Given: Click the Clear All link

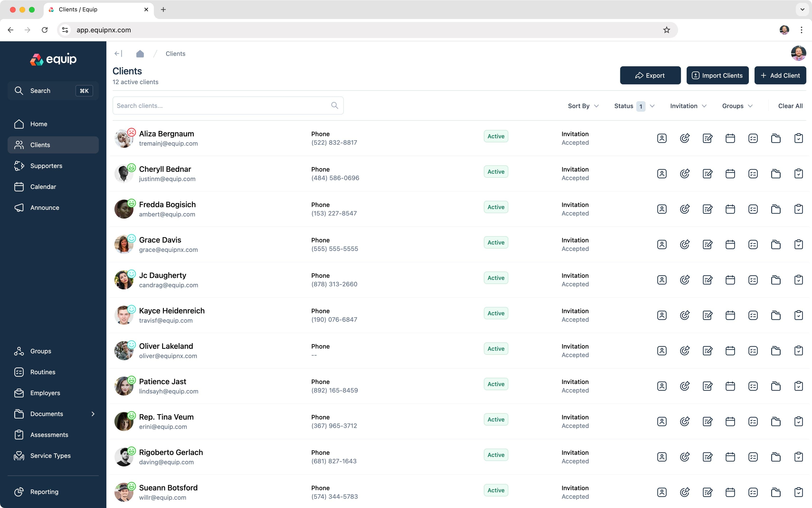Looking at the screenshot, I should pyautogui.click(x=791, y=106).
